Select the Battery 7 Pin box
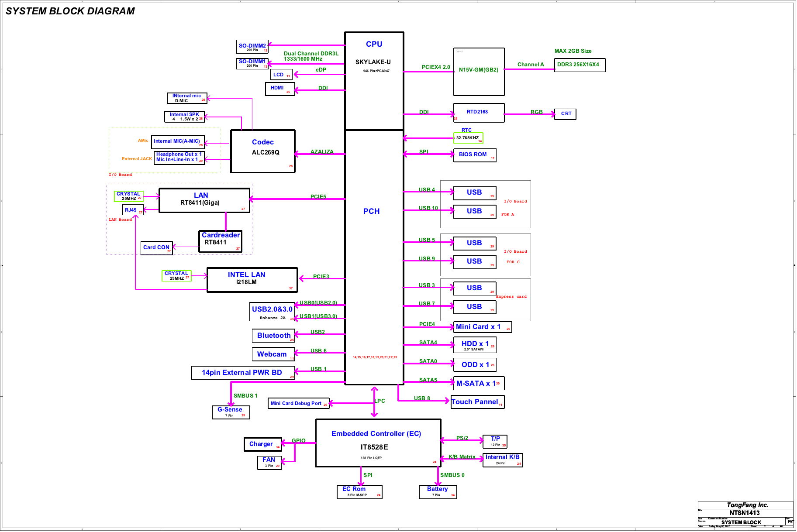The image size is (797, 532). [438, 492]
